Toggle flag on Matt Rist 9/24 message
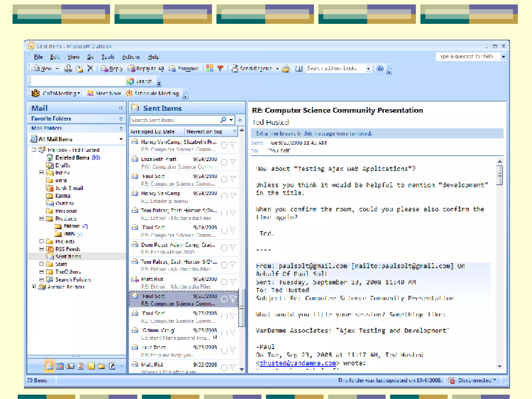This screenshot has height=399, width=532. click(x=233, y=282)
